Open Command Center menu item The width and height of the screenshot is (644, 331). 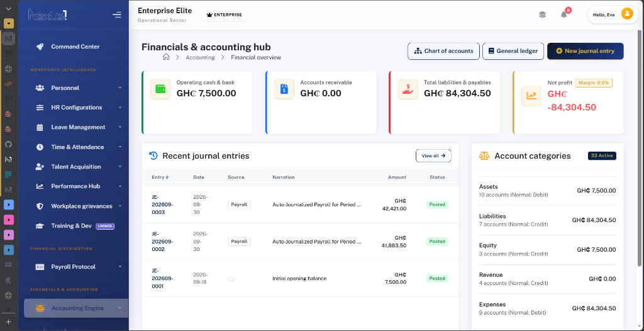[x=76, y=47]
